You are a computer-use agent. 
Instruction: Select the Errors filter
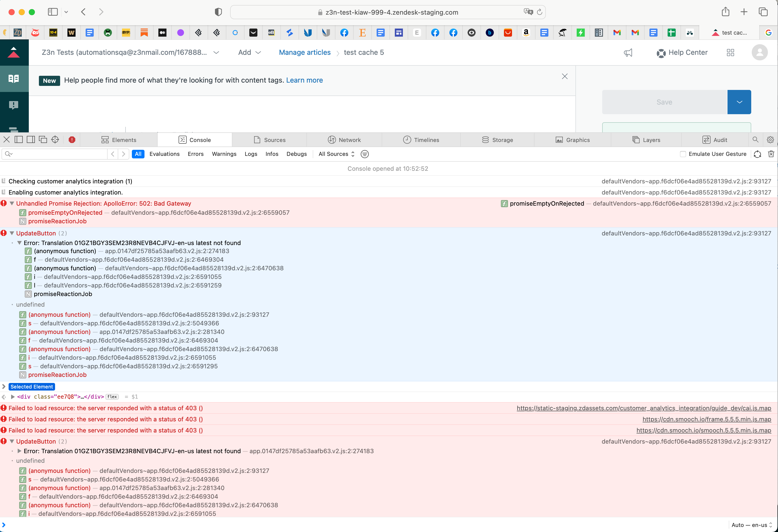coord(196,154)
